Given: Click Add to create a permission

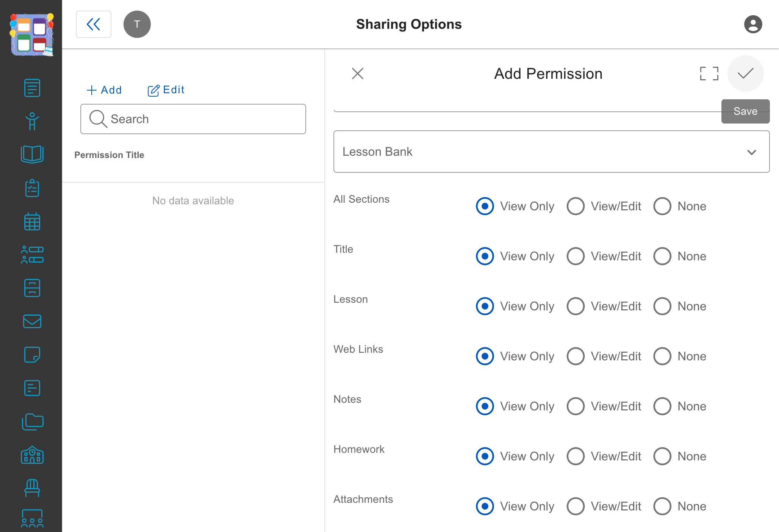Looking at the screenshot, I should click(104, 90).
